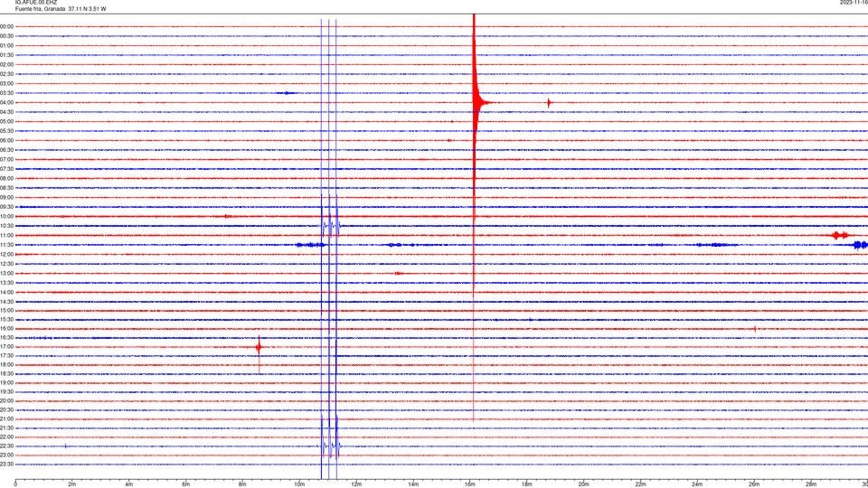Click the 22m axis tick label
868x488 pixels.
(x=640, y=484)
